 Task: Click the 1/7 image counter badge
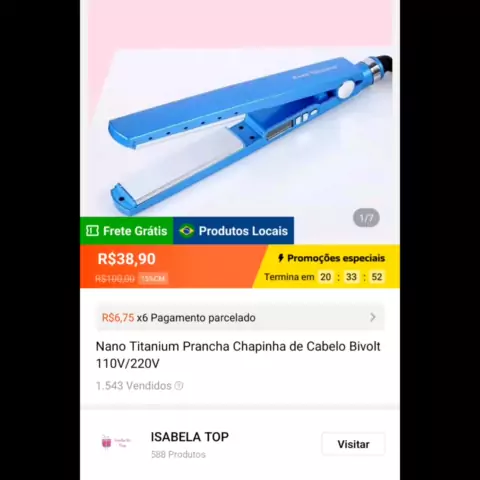coord(366,218)
